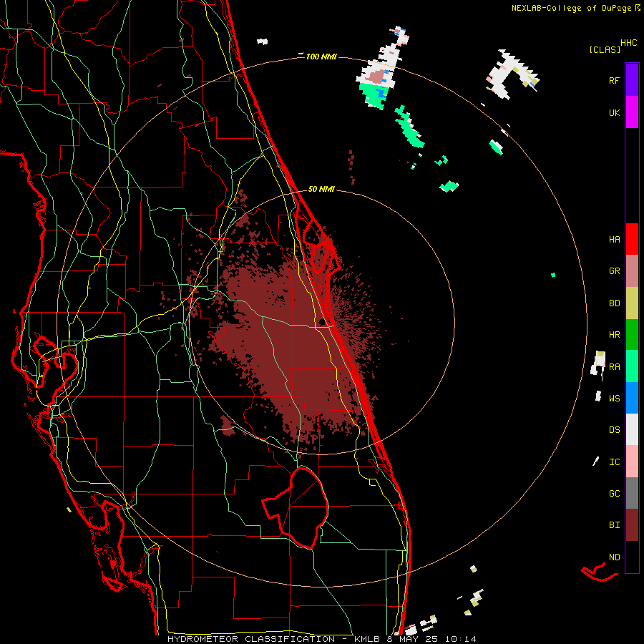The height and width of the screenshot is (644, 644).
Task: Click the ND legend label
Action: (614, 557)
